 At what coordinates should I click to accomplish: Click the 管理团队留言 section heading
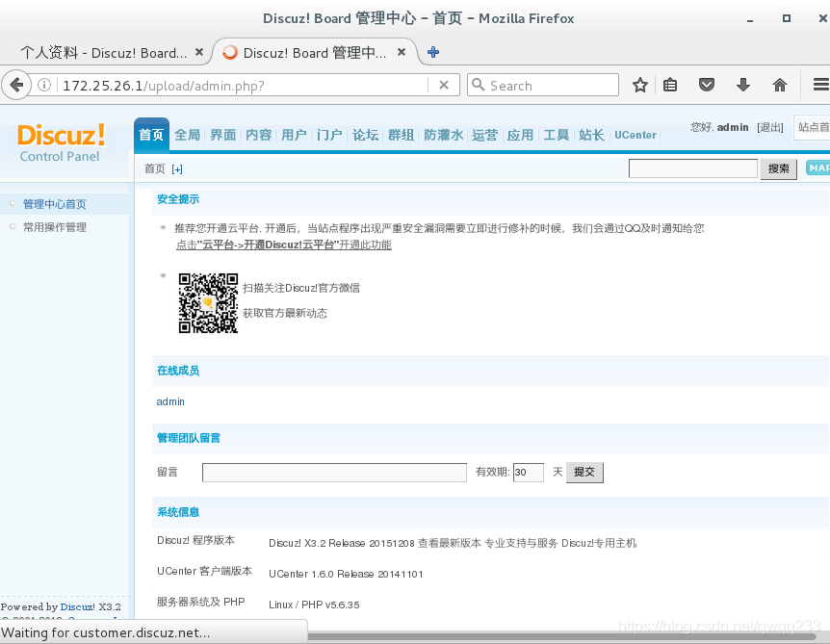189,438
